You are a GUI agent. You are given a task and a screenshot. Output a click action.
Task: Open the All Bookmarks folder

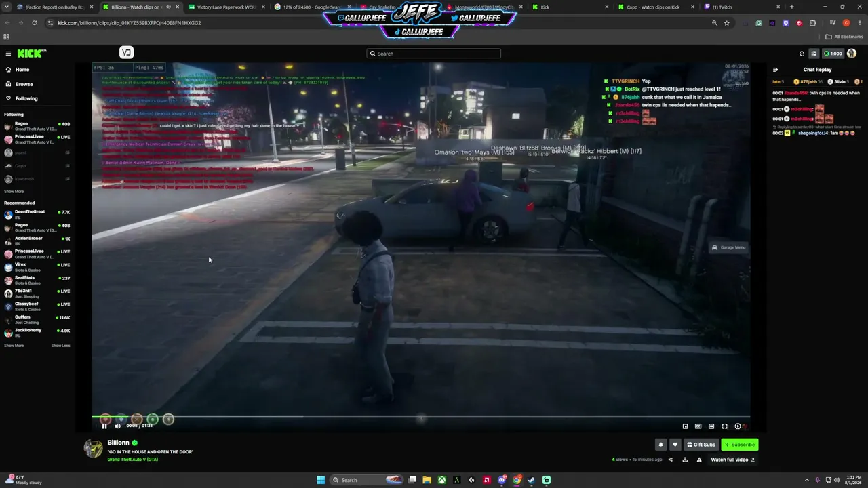[844, 37]
